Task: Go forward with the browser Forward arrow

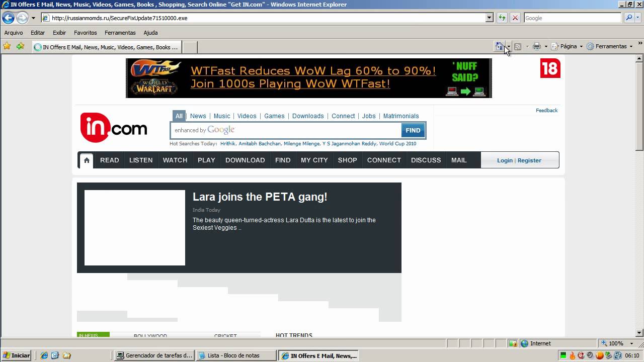Action: [22, 18]
